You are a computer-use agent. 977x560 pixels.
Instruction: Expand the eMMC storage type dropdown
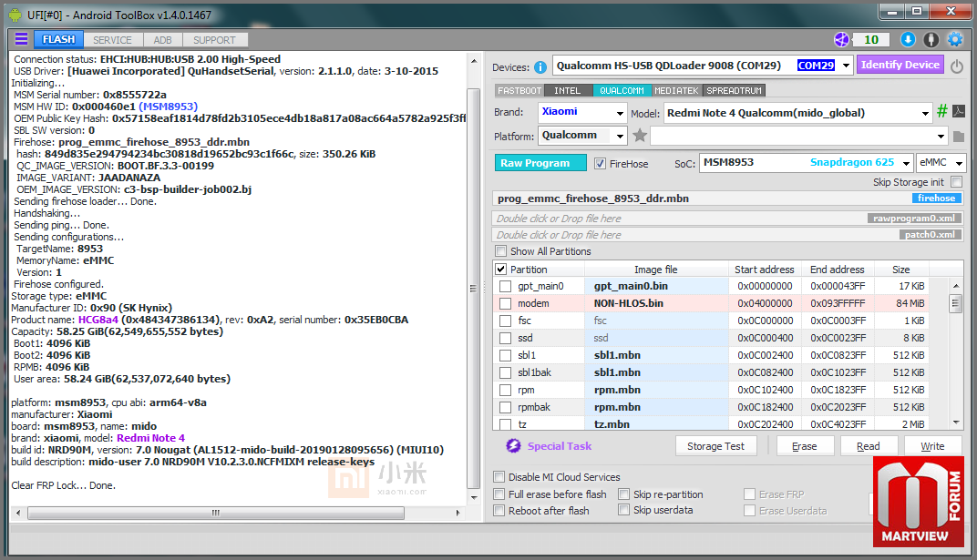[959, 163]
